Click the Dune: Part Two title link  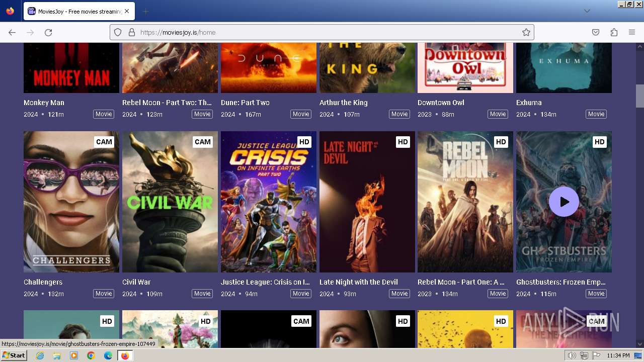tap(245, 103)
